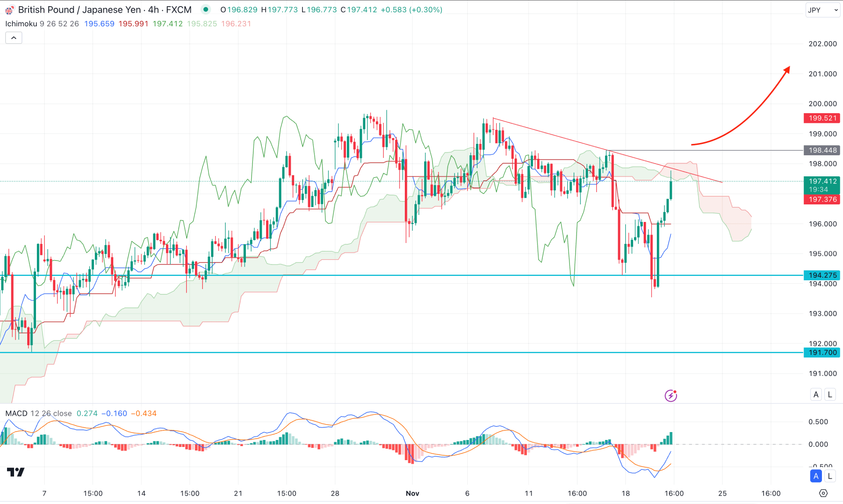Click the MACD value −0.160

pyautogui.click(x=114, y=413)
